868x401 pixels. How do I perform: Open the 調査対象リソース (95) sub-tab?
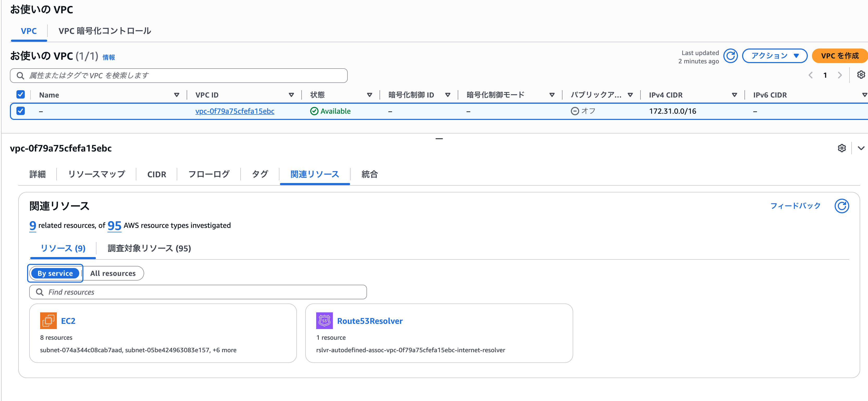(x=149, y=248)
